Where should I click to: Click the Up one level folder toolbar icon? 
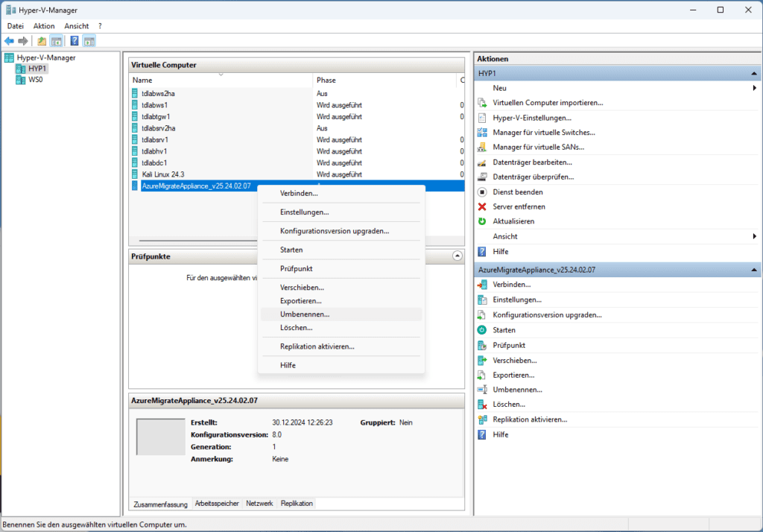[42, 41]
